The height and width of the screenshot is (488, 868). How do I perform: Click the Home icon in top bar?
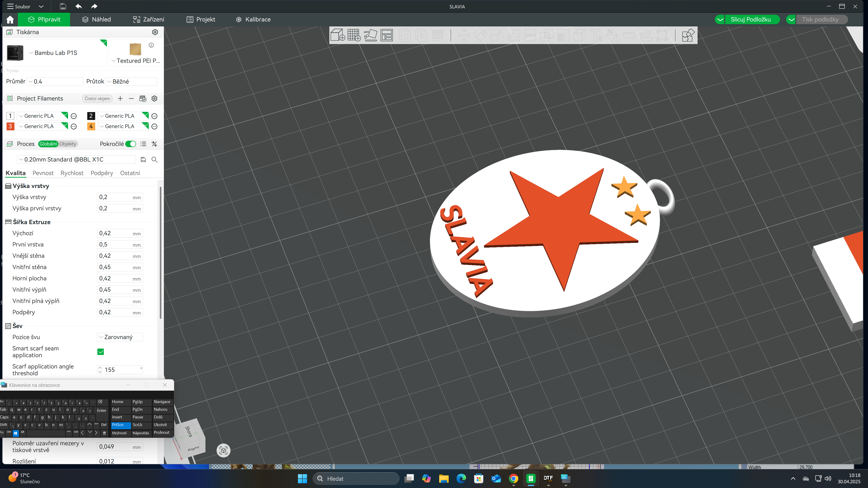coord(10,19)
